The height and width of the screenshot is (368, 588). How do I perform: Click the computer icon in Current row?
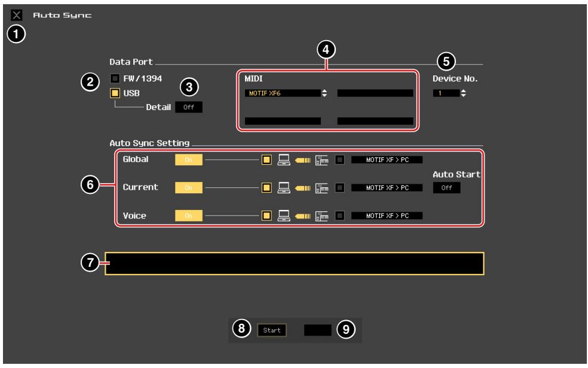[284, 187]
